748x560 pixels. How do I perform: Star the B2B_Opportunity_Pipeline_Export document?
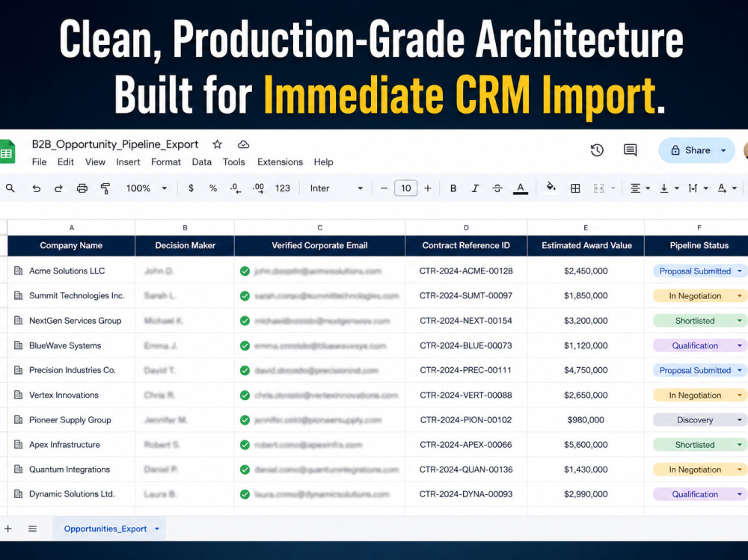pos(218,144)
